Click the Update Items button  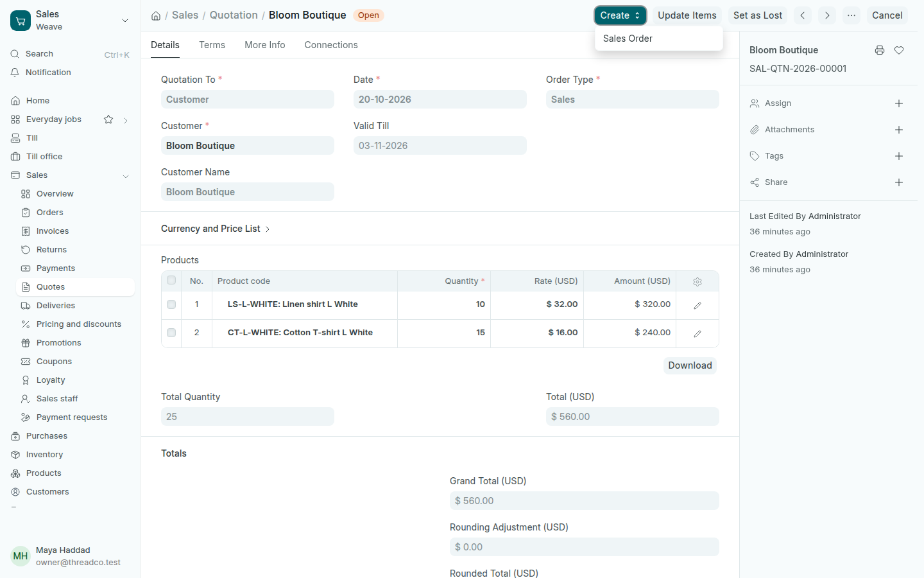click(687, 15)
